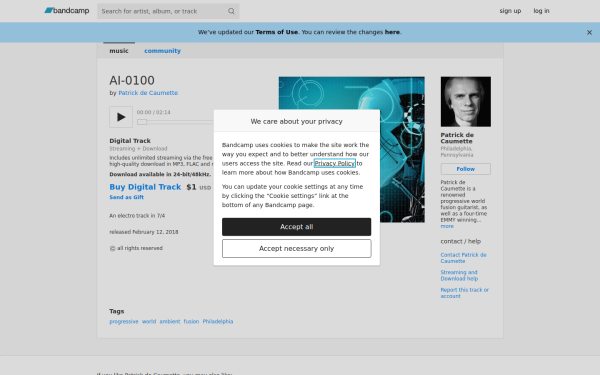This screenshot has height=375, width=600.
Task: Open the Philadelphia tag
Action: (x=218, y=321)
